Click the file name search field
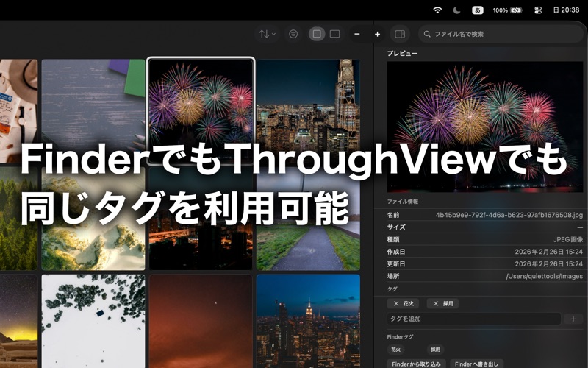Viewport: 588px width, 368px height. click(x=501, y=34)
